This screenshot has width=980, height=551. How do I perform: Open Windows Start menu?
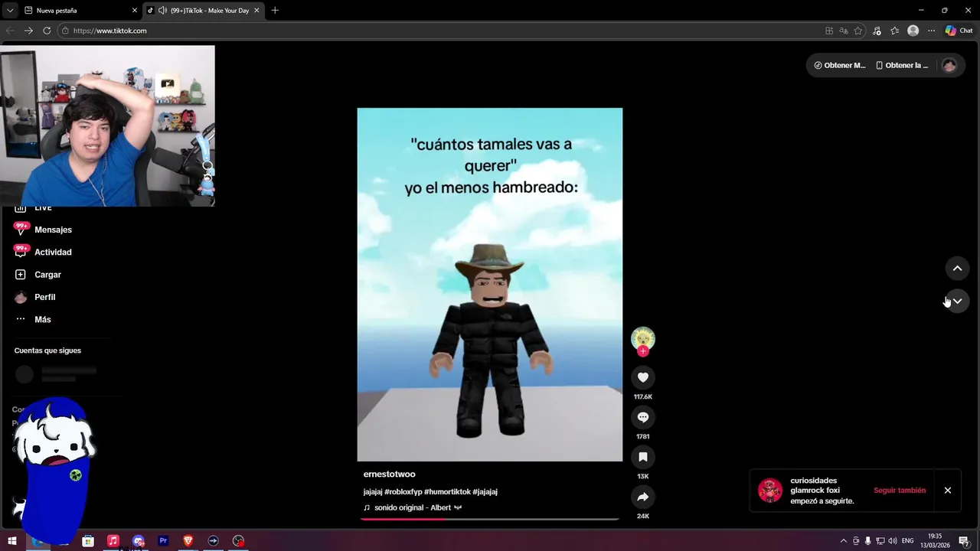(x=12, y=541)
